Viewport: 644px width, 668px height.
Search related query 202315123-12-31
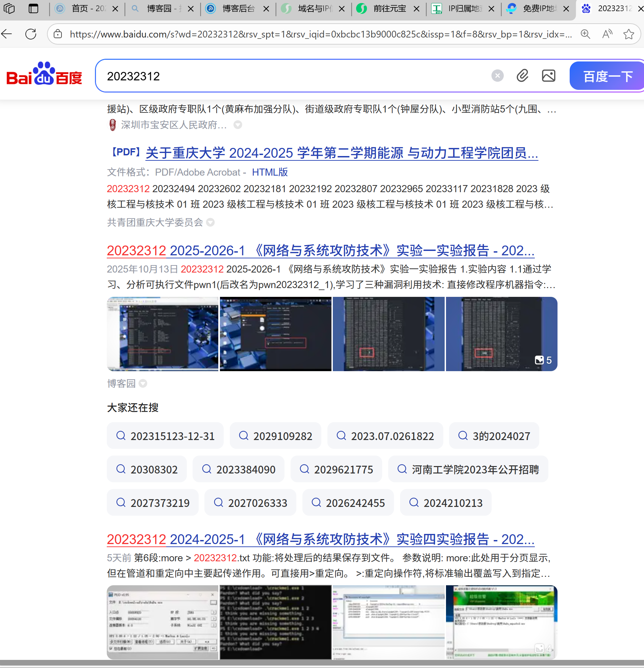pyautogui.click(x=165, y=436)
